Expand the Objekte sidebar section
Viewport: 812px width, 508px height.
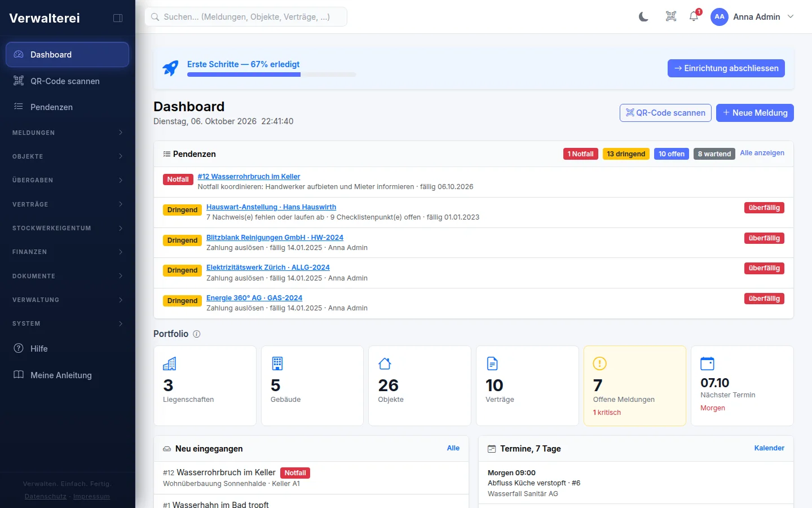(x=68, y=156)
